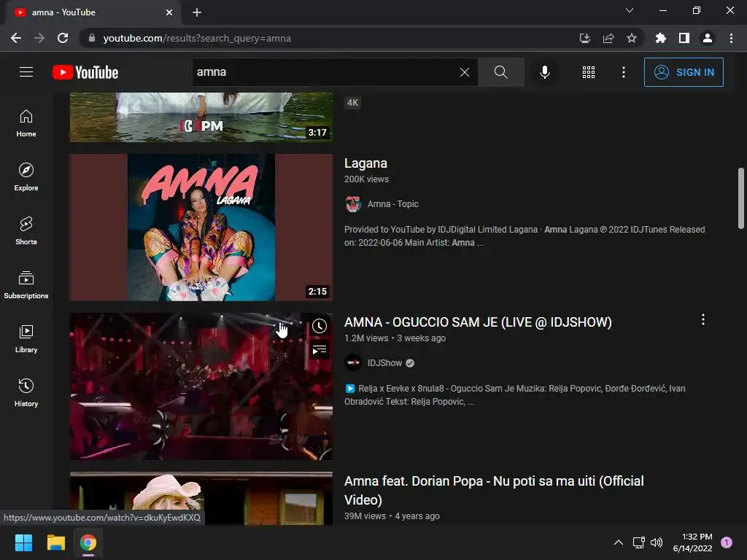
Task: View site info via lock icon
Action: pos(92,38)
